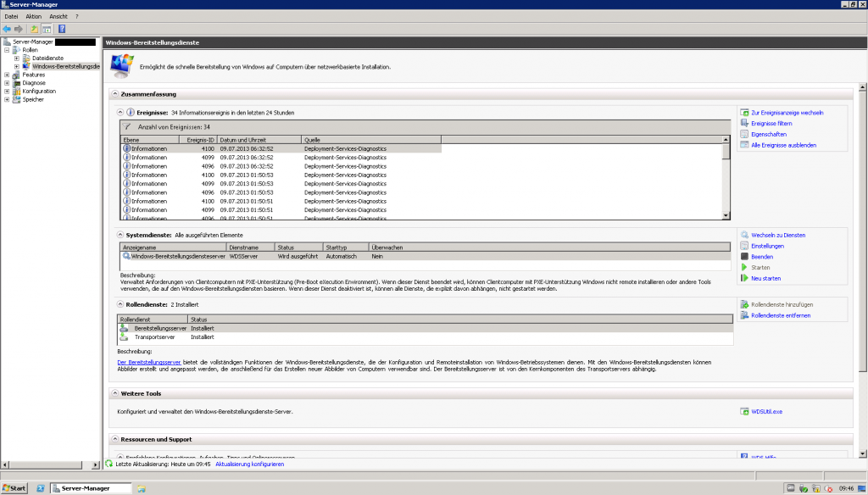Screen dimensions: 868x495
Task: Toggle the show/hide console tree toolbar icon
Action: tap(47, 29)
